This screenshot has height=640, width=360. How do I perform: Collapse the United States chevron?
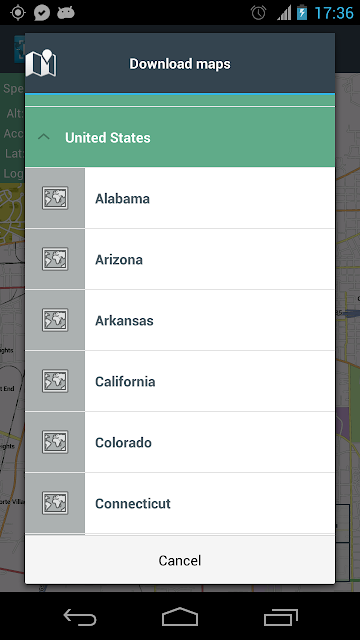(44, 137)
